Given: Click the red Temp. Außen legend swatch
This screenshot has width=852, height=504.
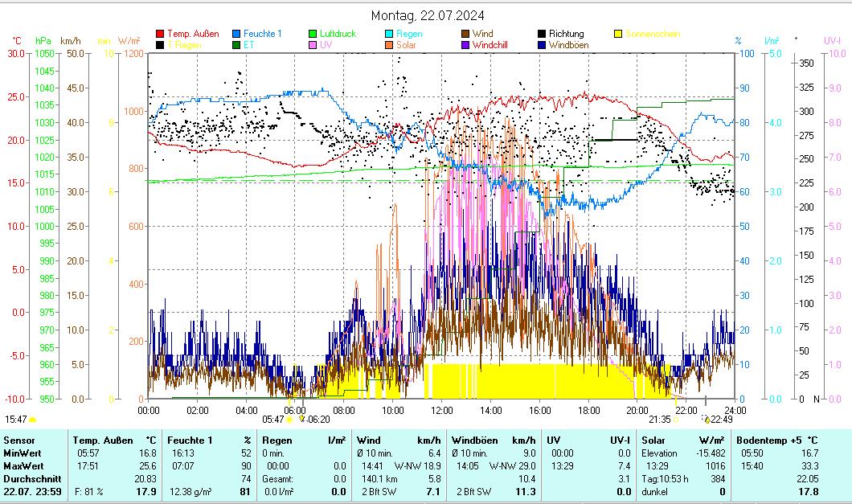Looking at the screenshot, I should pos(159,35).
